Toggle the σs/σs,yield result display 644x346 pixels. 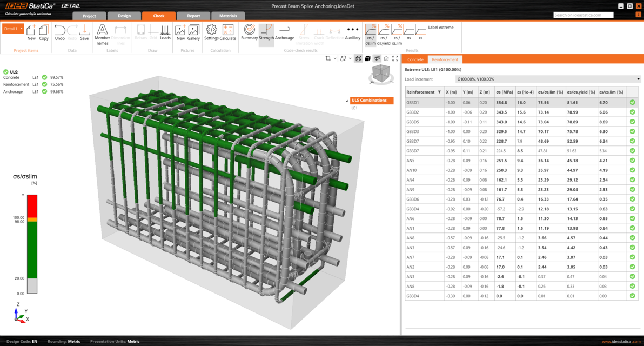click(x=384, y=34)
